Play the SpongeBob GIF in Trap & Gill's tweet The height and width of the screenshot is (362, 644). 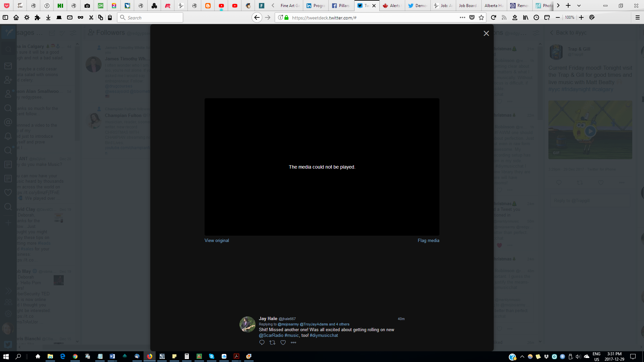pyautogui.click(x=590, y=131)
